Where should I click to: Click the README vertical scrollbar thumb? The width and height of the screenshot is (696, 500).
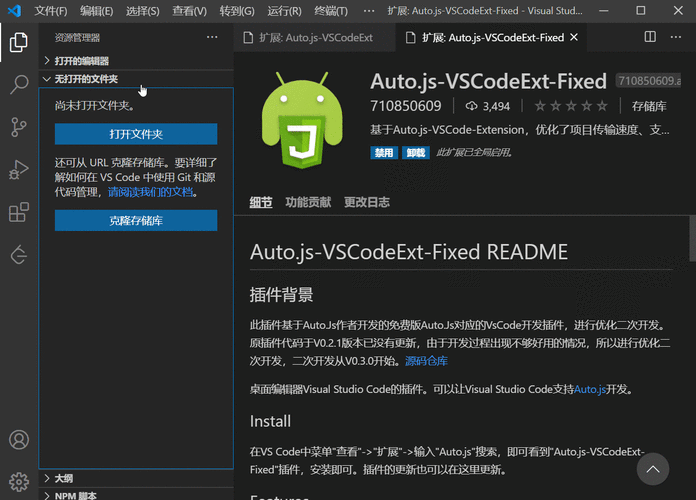click(692, 238)
